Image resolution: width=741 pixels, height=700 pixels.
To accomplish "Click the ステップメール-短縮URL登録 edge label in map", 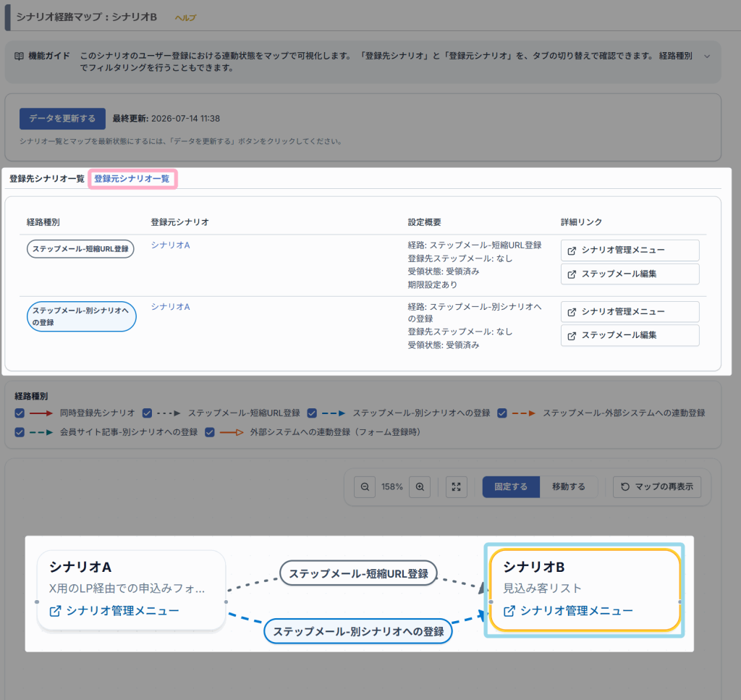I will click(358, 573).
